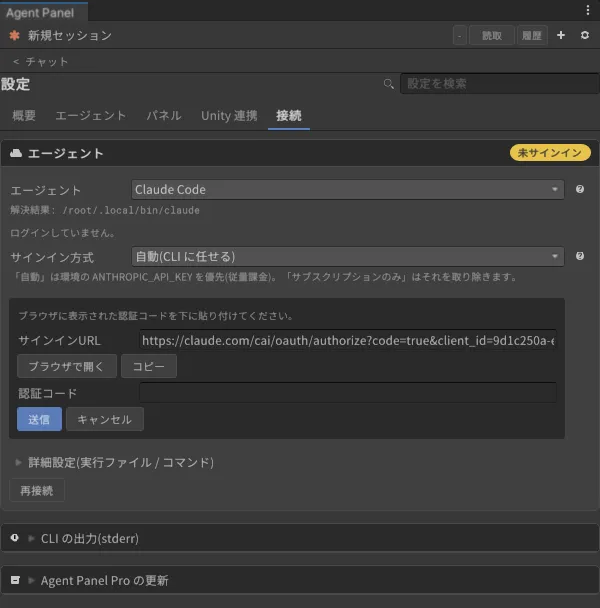Click help icon next to the Claude Code dropdown
Viewport: 600px width, 608px height.
pos(580,189)
